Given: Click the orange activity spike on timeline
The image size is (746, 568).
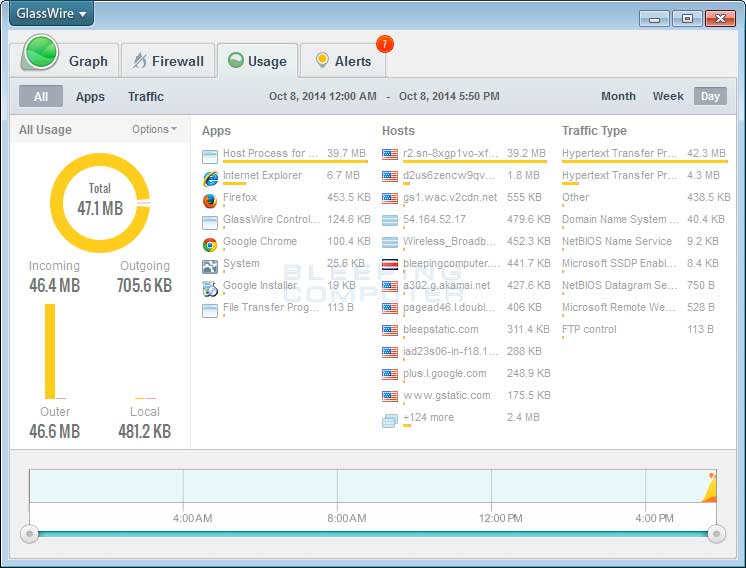Looking at the screenshot, I should 709,488.
